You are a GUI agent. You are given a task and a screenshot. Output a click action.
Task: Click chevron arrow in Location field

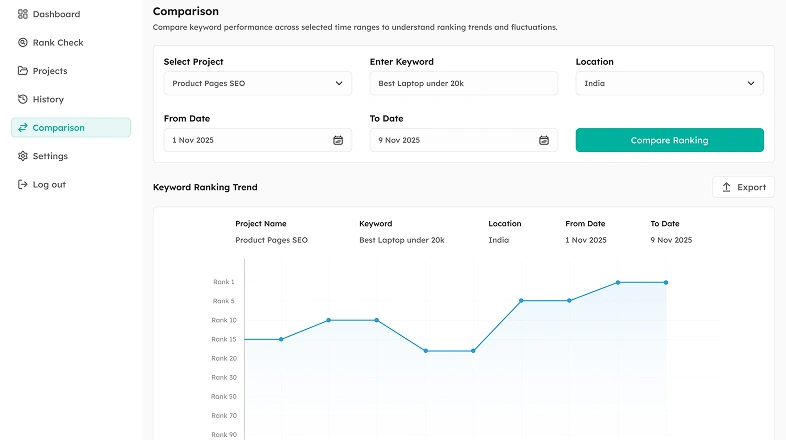coord(751,84)
